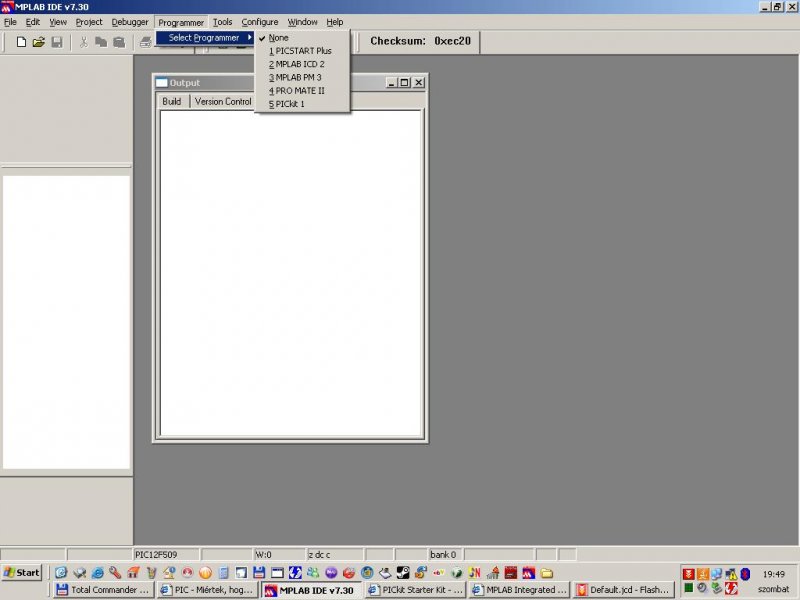Open the Debugger menu
This screenshot has height=600, width=800.
click(130, 22)
